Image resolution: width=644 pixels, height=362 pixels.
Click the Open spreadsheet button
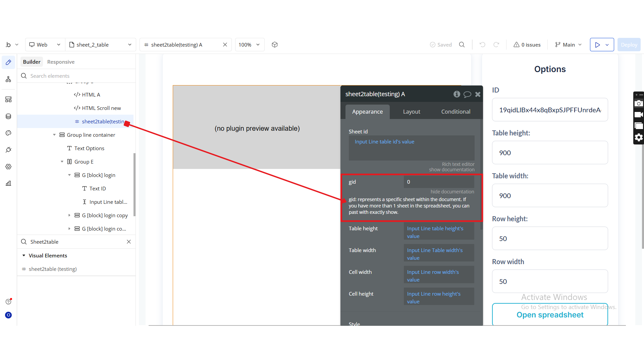(x=550, y=315)
